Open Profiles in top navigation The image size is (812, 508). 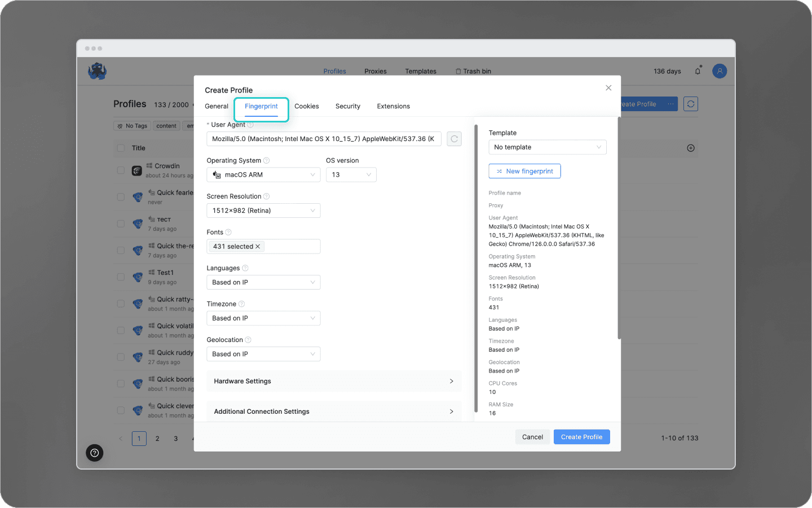click(335, 71)
